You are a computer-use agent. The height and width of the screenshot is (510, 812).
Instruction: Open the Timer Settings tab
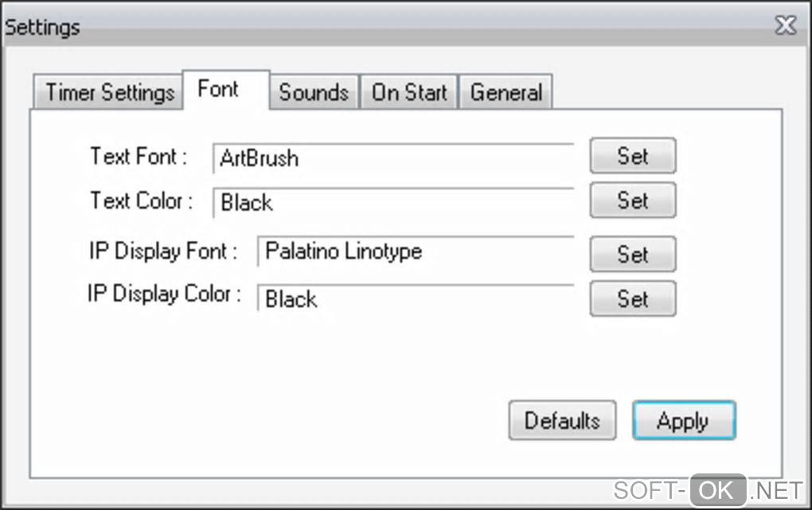109,92
